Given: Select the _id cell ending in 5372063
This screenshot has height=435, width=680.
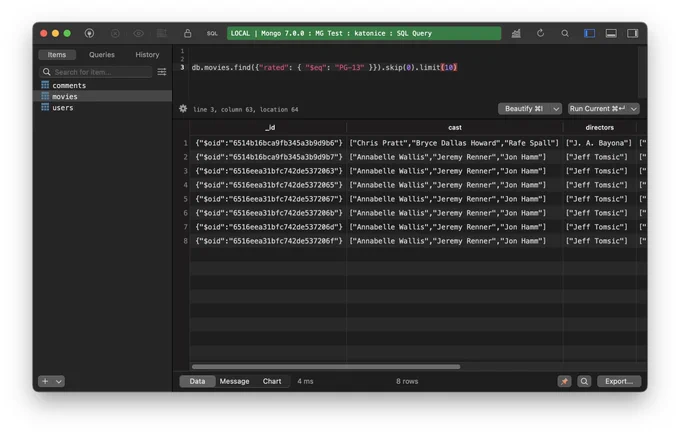Looking at the screenshot, I should [x=269, y=171].
